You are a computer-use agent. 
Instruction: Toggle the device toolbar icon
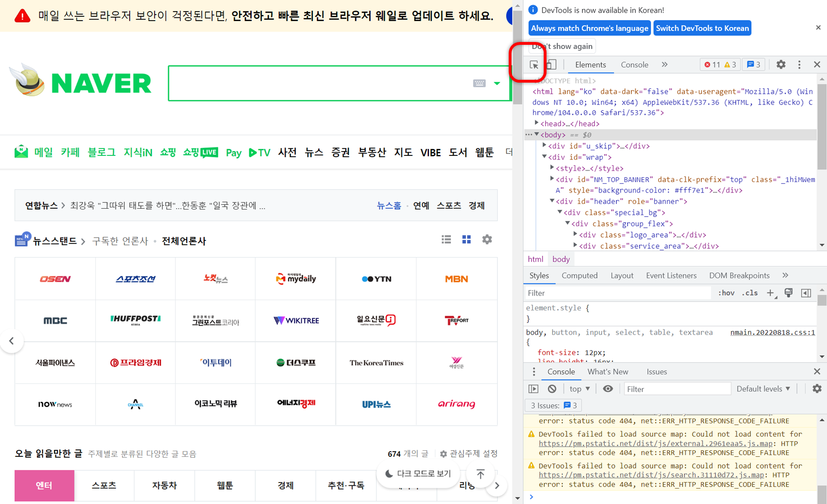tap(551, 65)
